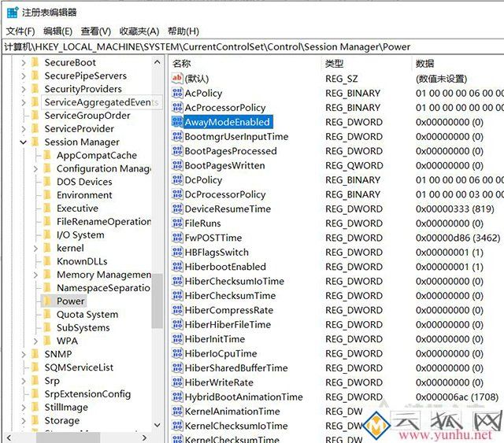Select the SQMServiceList key

coord(79,367)
